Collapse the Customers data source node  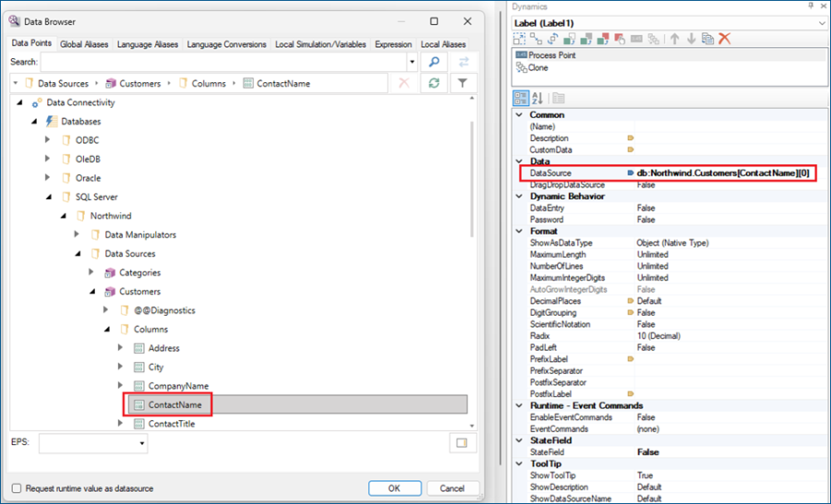point(92,292)
